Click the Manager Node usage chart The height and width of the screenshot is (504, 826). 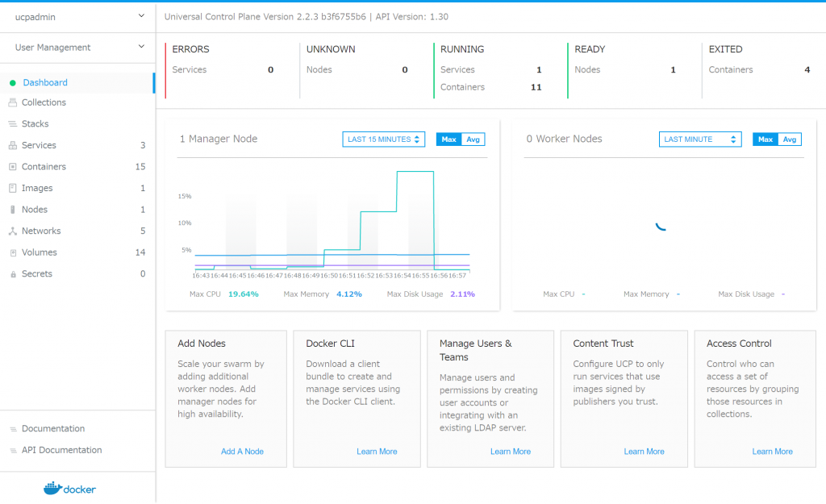[x=332, y=224]
